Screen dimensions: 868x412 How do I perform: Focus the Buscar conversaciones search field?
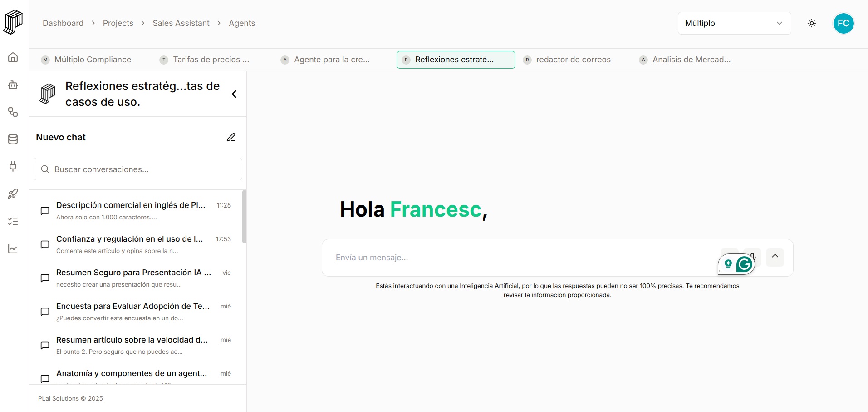[138, 169]
